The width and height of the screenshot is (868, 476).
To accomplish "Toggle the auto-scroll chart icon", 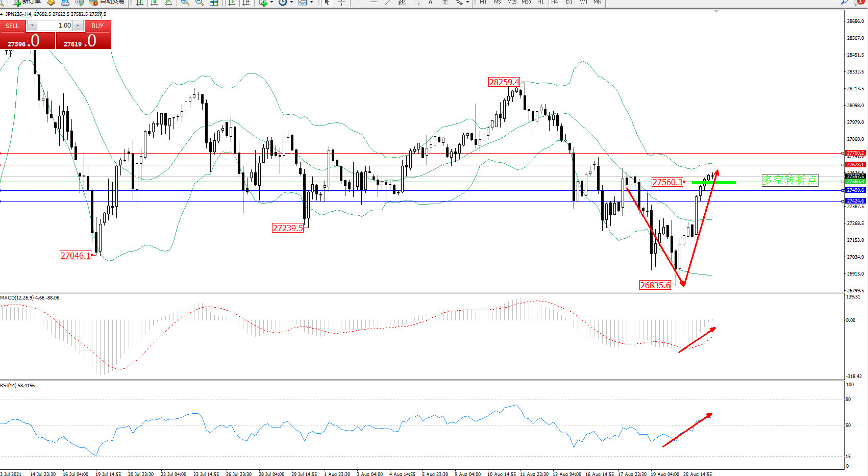I will point(232,3).
